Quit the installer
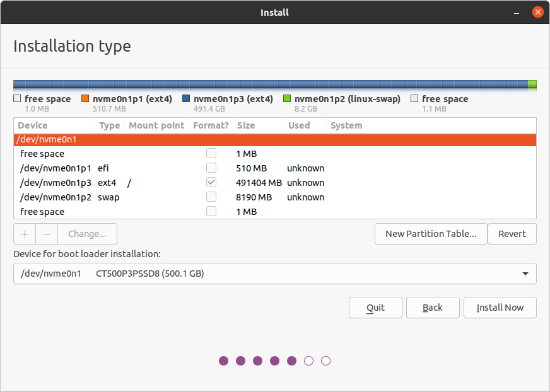Viewport: 550px width, 392px height. 375,308
